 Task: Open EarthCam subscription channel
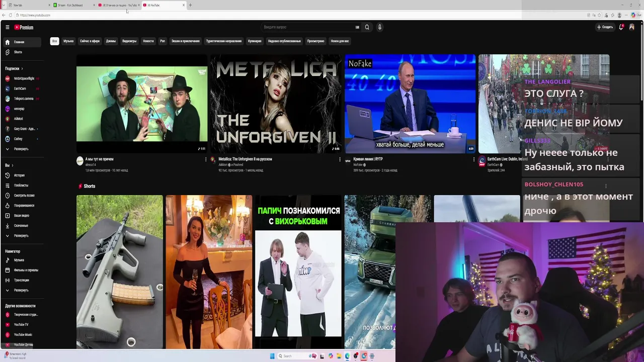[x=20, y=88]
